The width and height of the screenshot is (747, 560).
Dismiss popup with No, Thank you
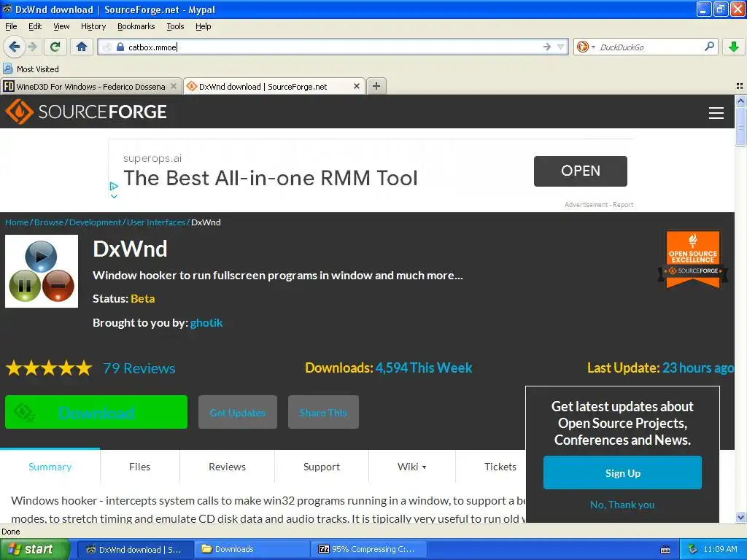pos(622,505)
